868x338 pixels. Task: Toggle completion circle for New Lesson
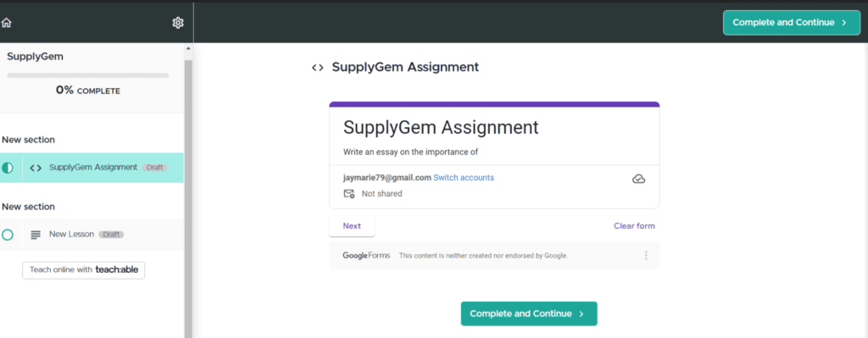[x=7, y=235]
